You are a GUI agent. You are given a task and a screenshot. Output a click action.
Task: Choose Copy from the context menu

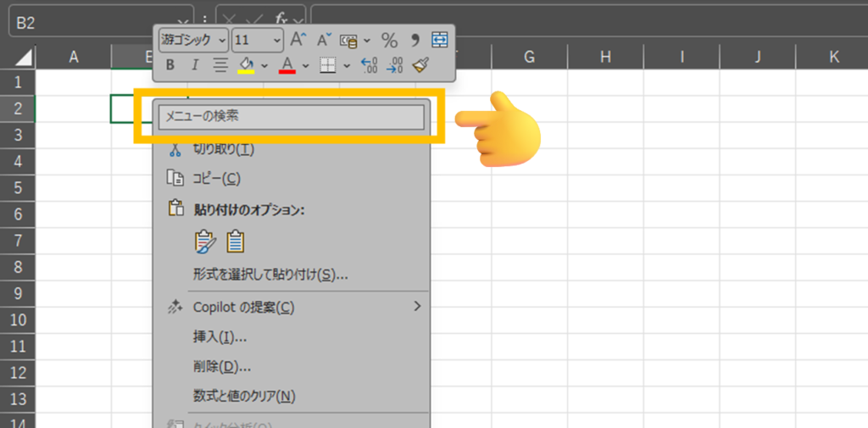(x=217, y=178)
